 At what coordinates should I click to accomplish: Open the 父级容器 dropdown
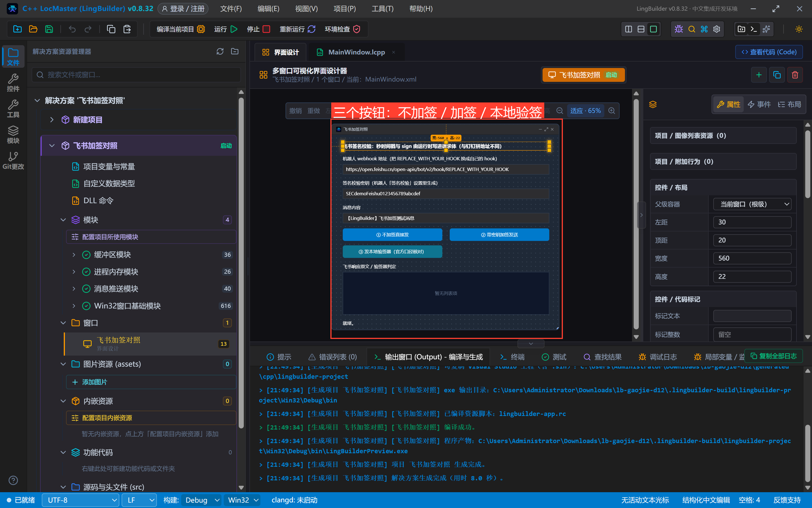point(752,204)
